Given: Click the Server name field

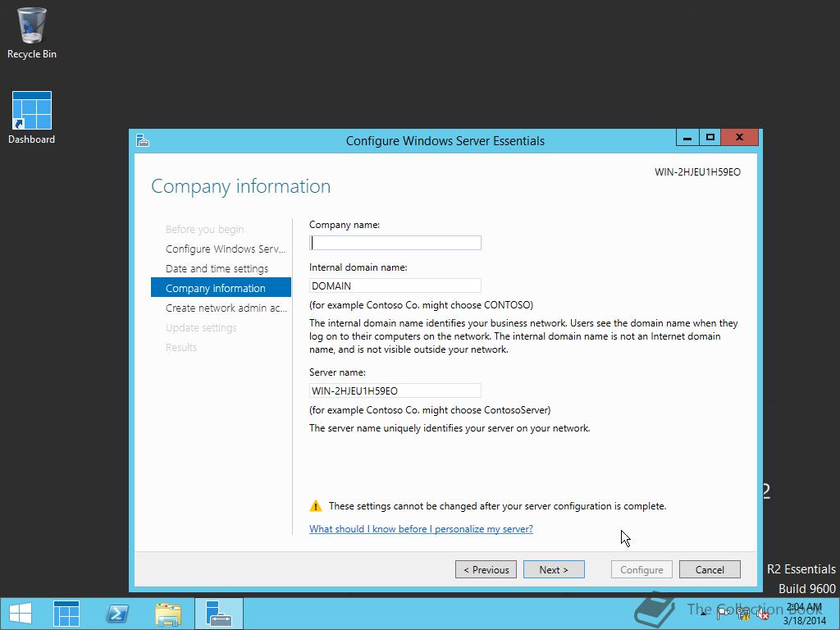Looking at the screenshot, I should (395, 390).
